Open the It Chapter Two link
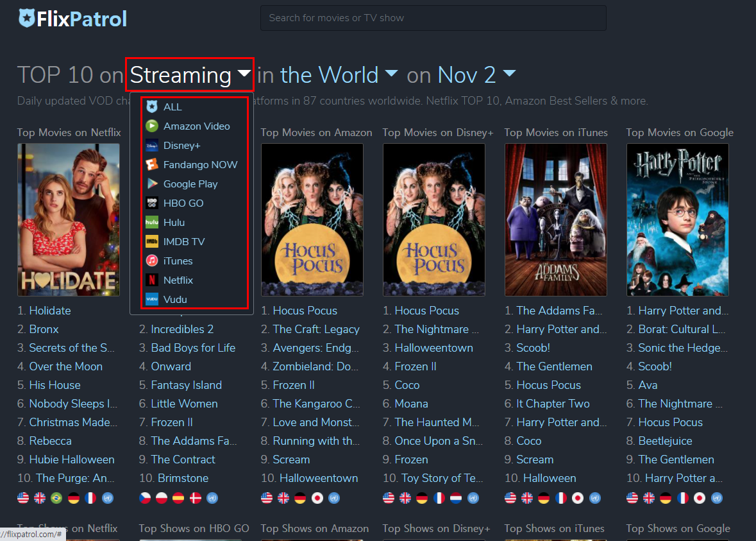The image size is (756, 541). (553, 404)
